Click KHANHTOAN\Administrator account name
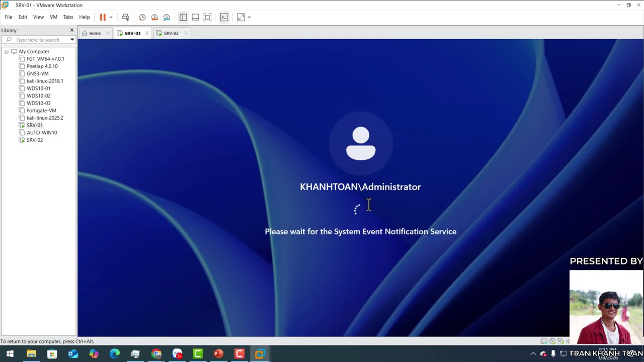The image size is (644, 362). coord(360,187)
